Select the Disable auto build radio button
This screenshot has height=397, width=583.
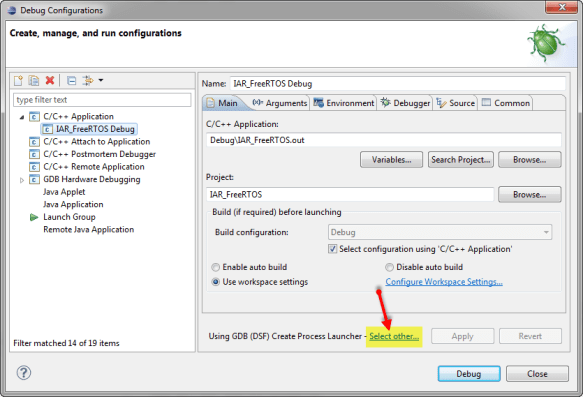click(389, 267)
